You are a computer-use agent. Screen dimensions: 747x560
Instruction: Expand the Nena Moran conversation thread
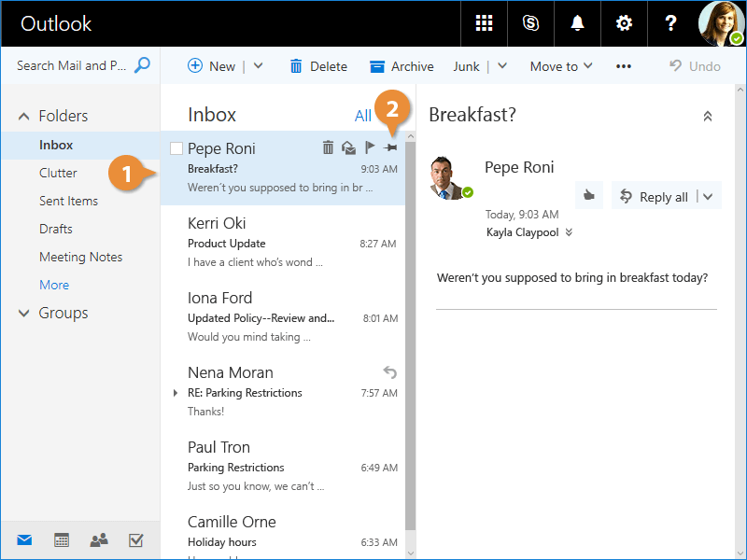[x=176, y=393]
